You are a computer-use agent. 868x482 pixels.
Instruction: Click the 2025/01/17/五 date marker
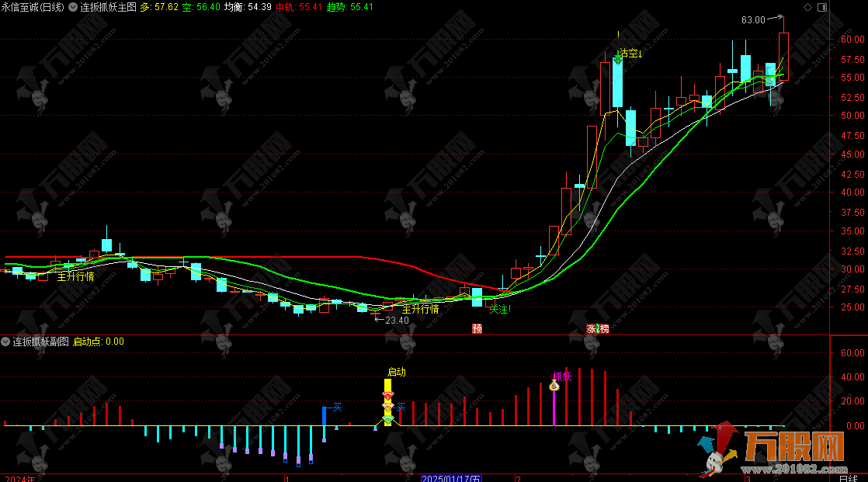click(451, 478)
